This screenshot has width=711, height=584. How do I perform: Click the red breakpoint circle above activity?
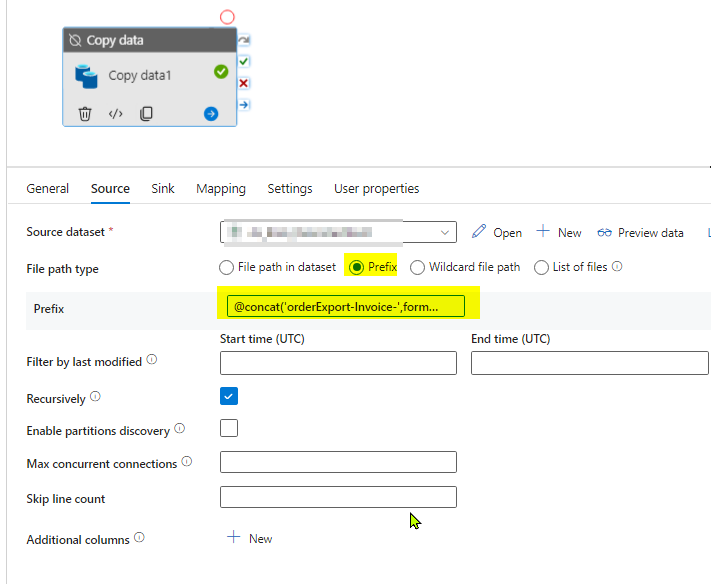coord(227,17)
